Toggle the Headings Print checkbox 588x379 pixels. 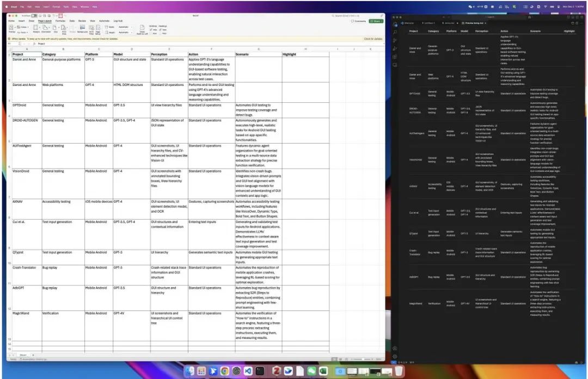[x=161, y=33]
